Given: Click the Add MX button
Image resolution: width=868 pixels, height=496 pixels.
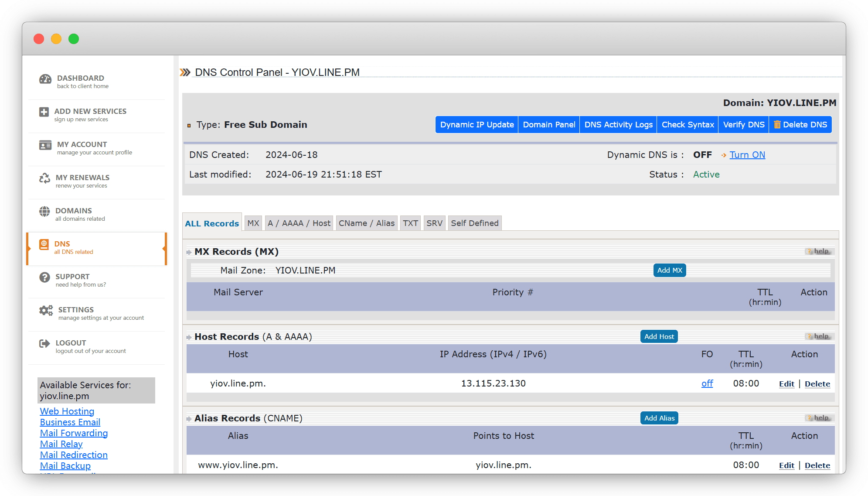Looking at the screenshot, I should pos(669,270).
